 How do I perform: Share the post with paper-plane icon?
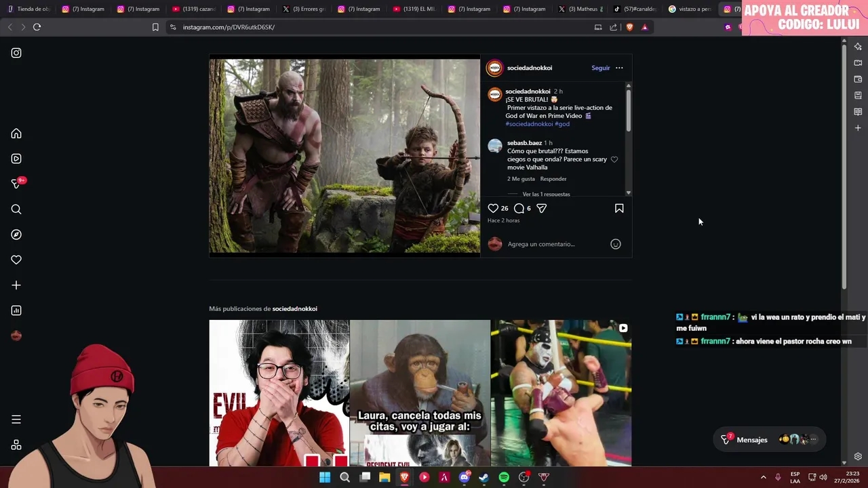[x=541, y=208]
